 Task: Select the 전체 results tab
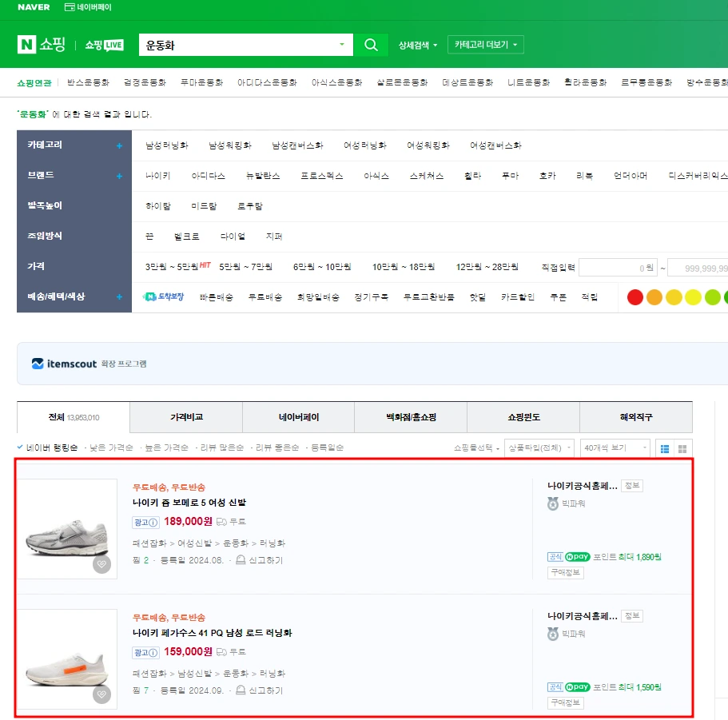74,417
